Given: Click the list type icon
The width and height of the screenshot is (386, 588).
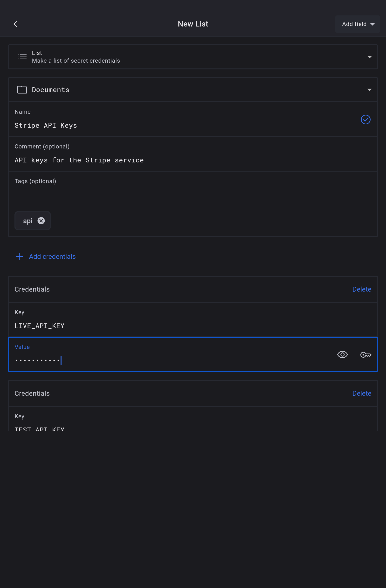Looking at the screenshot, I should coord(22,57).
